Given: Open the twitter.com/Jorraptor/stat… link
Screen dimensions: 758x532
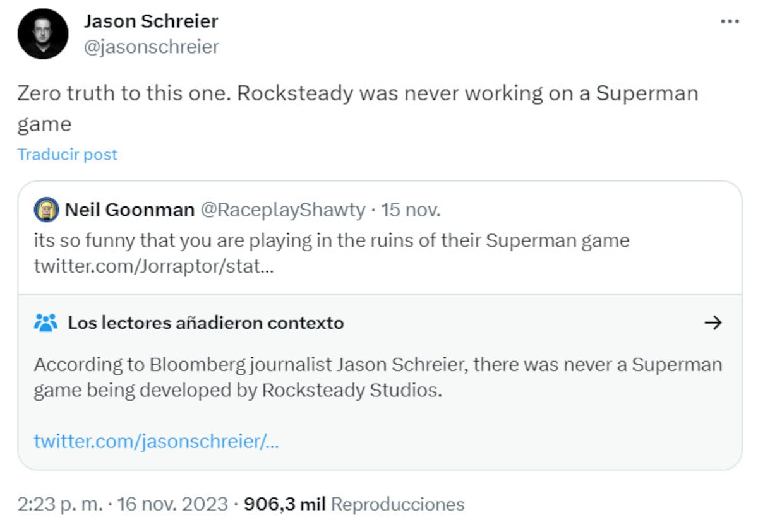Looking at the screenshot, I should click(154, 266).
